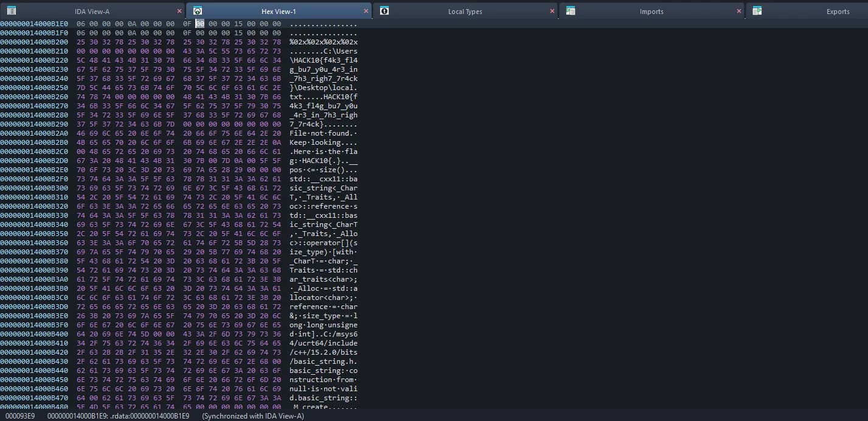Open the Local Types tab
This screenshot has width=868, height=421.
click(x=465, y=12)
